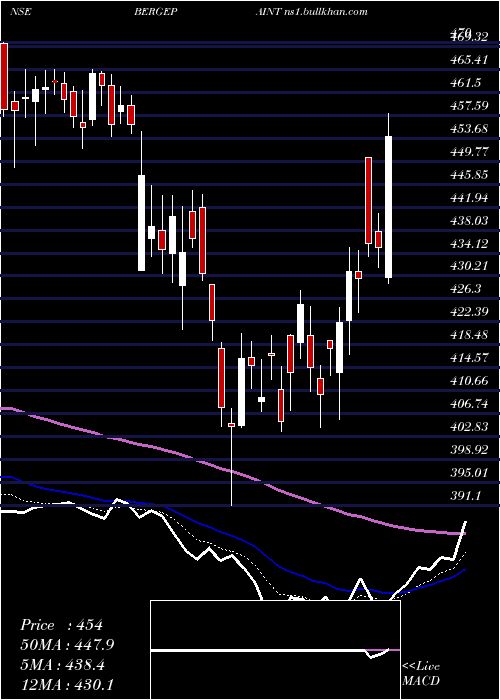Click the 50MA : 447.9 readout
The height and width of the screenshot is (700, 500).
click(67, 645)
